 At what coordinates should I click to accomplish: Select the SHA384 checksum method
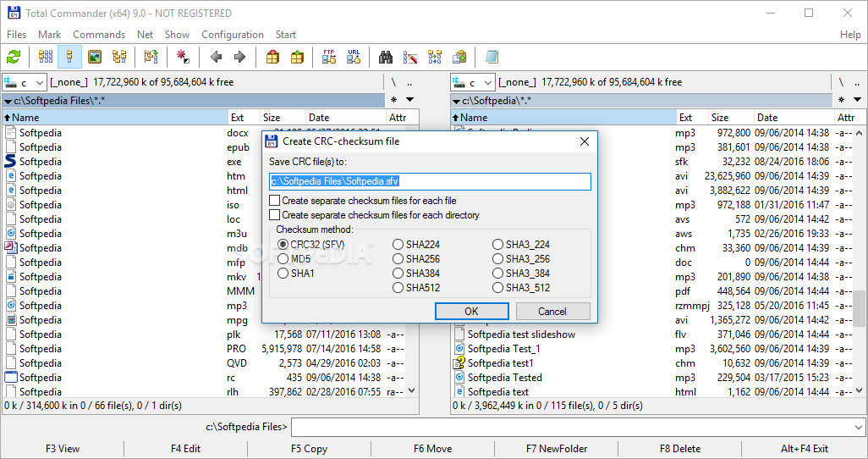[416, 274]
